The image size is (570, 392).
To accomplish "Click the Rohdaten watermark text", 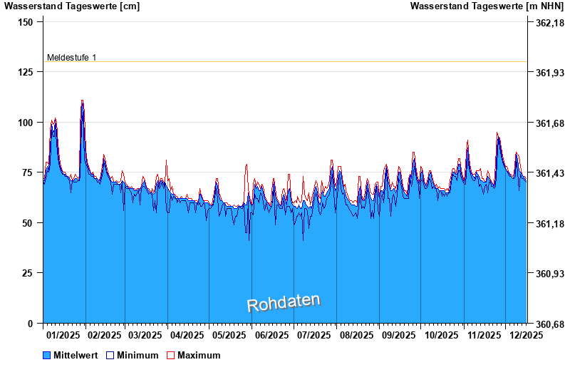I will click(x=284, y=302).
